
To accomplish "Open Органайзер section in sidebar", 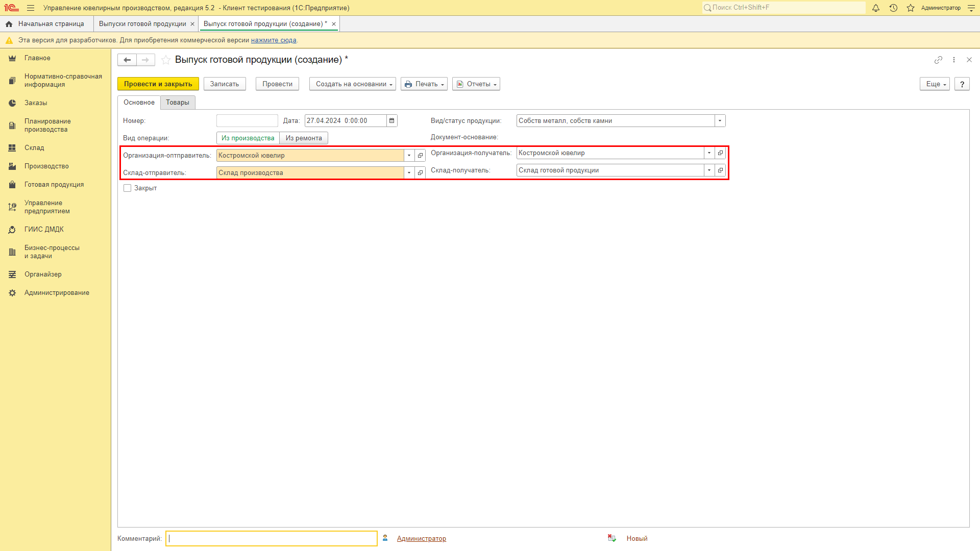I will [x=55, y=274].
